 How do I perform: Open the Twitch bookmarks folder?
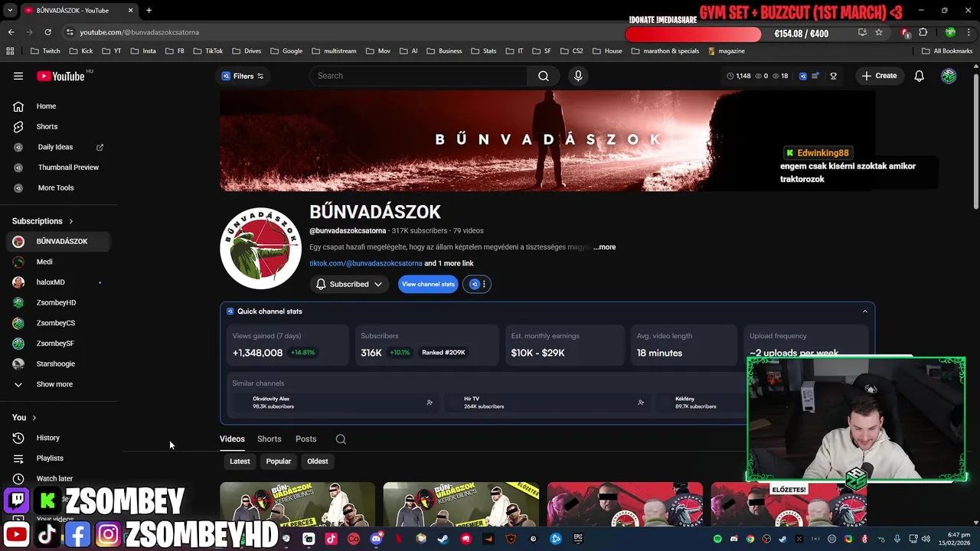point(44,51)
